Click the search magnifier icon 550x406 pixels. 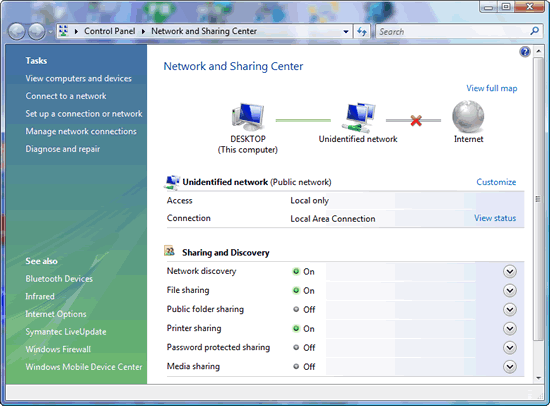(x=534, y=31)
